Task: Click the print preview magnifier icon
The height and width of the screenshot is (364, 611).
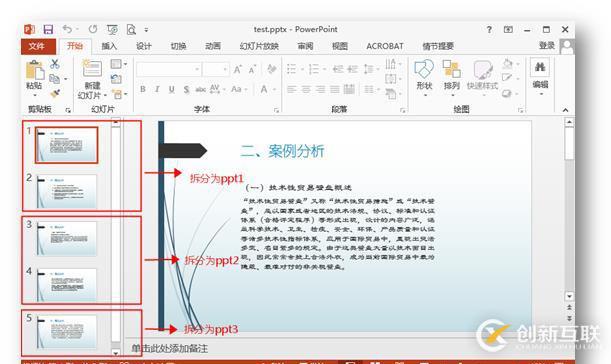Action: coord(131,30)
